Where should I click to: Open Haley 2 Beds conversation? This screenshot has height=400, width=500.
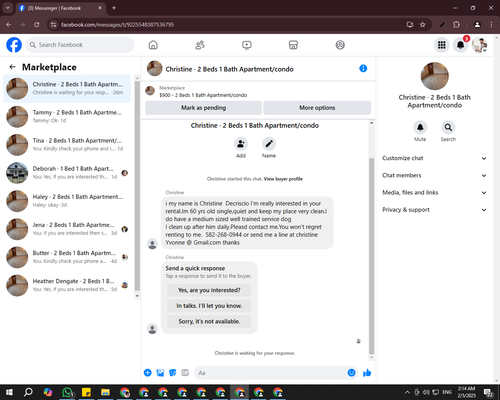67,201
